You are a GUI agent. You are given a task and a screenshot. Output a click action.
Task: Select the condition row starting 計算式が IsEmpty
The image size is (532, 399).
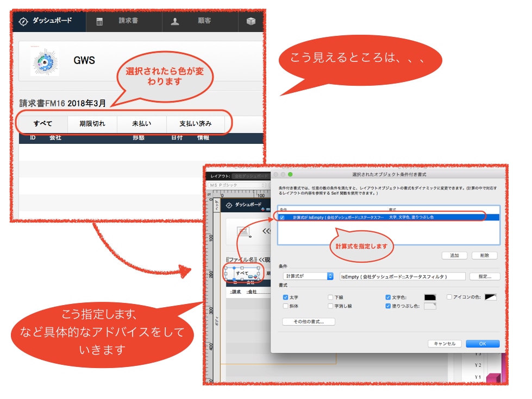coord(389,217)
